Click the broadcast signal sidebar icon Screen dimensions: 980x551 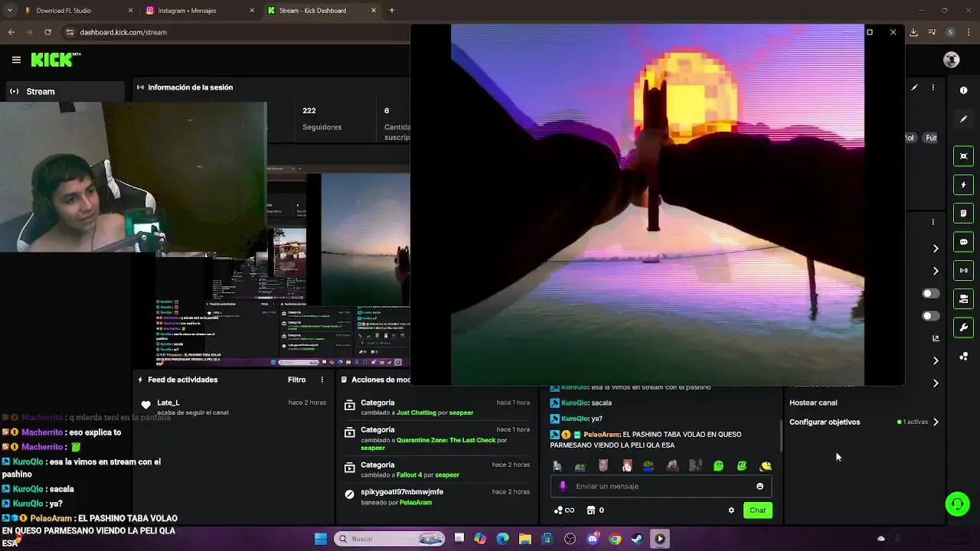[x=963, y=270]
